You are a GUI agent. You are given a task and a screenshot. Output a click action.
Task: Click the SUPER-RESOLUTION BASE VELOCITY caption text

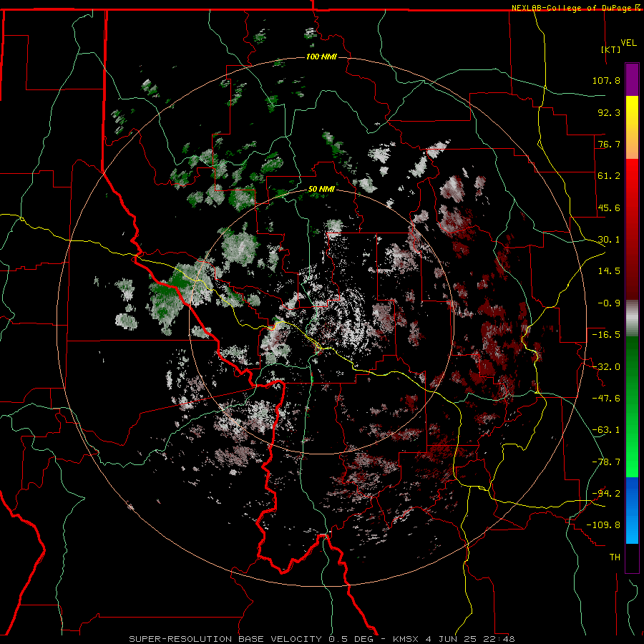pos(225,639)
